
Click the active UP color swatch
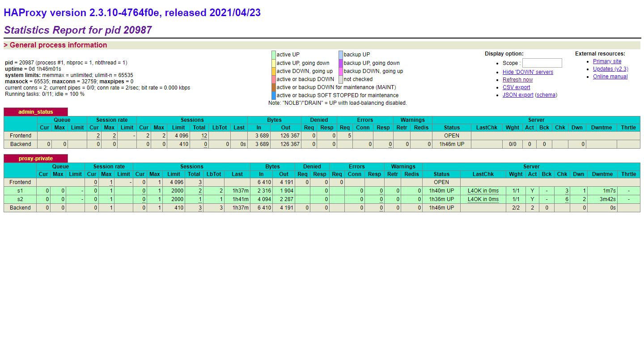point(274,55)
